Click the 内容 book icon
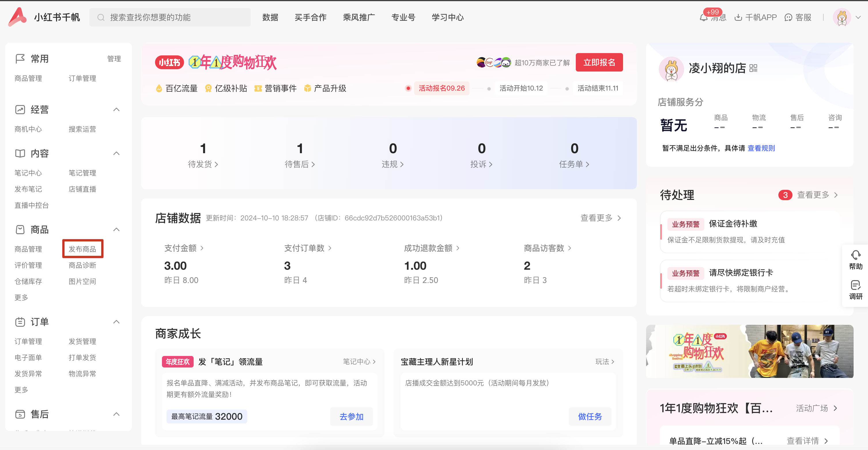868x450 pixels. click(20, 153)
